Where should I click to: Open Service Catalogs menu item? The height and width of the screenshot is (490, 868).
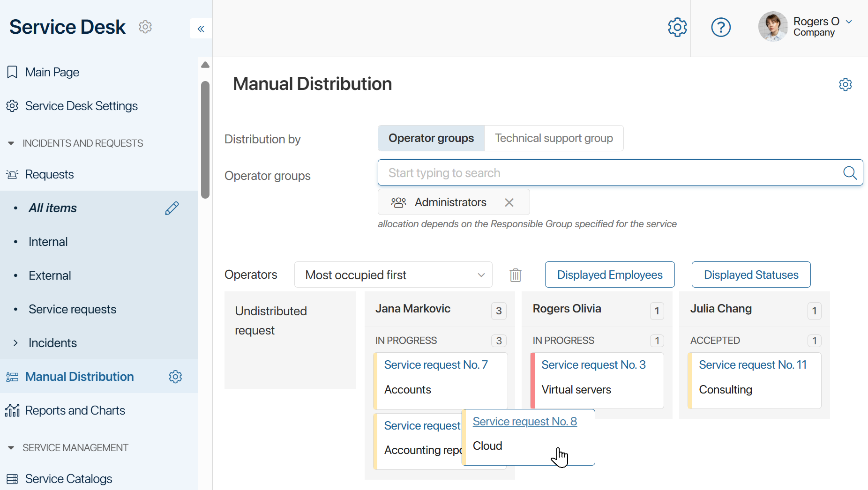click(68, 479)
